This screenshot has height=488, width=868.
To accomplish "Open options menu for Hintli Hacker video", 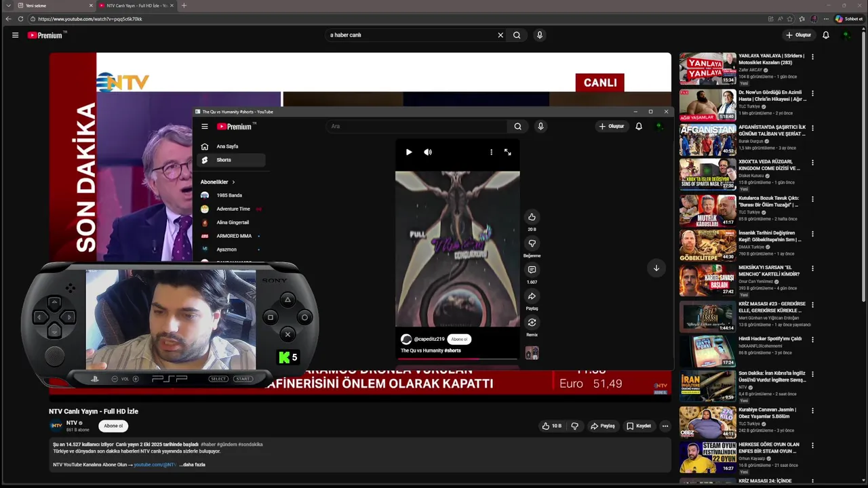I will 812,340.
